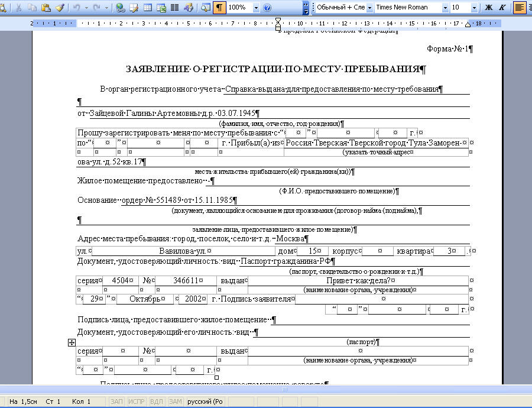Click the 'Привет как дела?' cell
The width and height of the screenshot is (532, 408).
pos(358,281)
